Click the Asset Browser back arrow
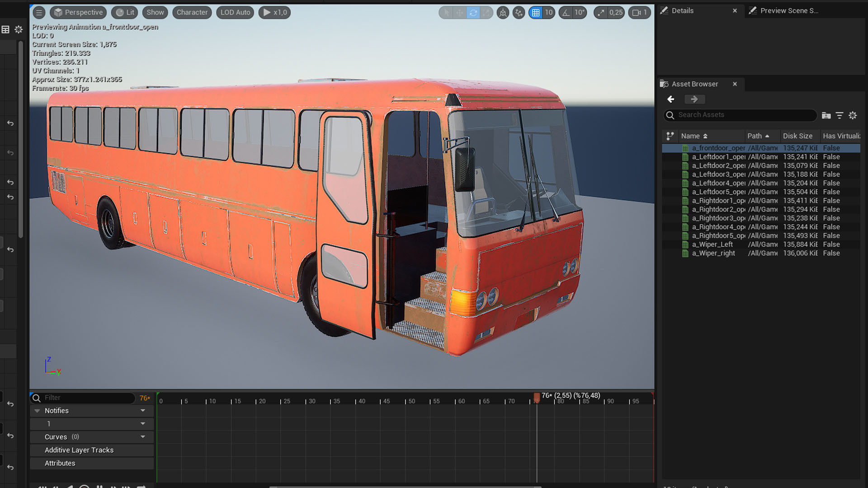This screenshot has height=488, width=868. click(671, 99)
